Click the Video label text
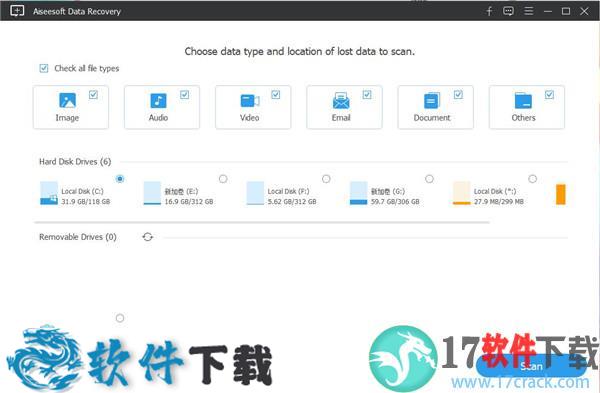 (x=250, y=118)
